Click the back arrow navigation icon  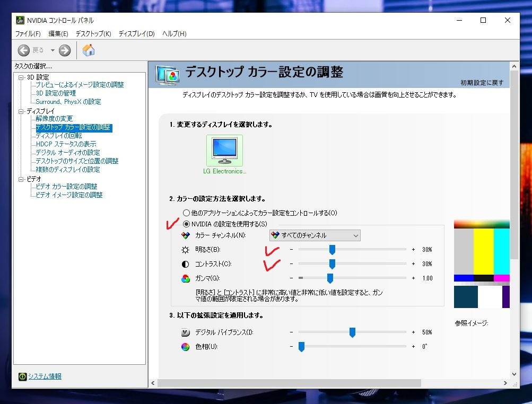24,50
